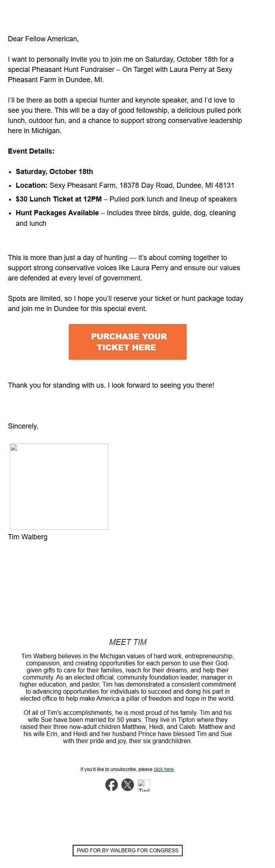Click the 'Spots are limited' paragraph
Screen dimensions: 275x868
click(x=125, y=304)
